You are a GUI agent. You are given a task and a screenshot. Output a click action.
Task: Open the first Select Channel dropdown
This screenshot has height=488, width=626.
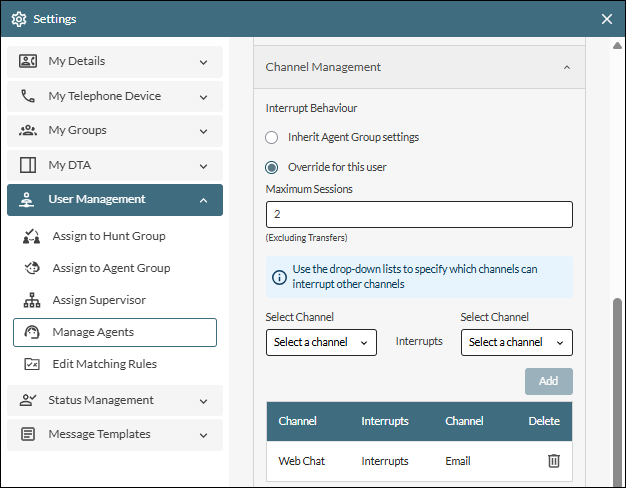[x=321, y=343]
